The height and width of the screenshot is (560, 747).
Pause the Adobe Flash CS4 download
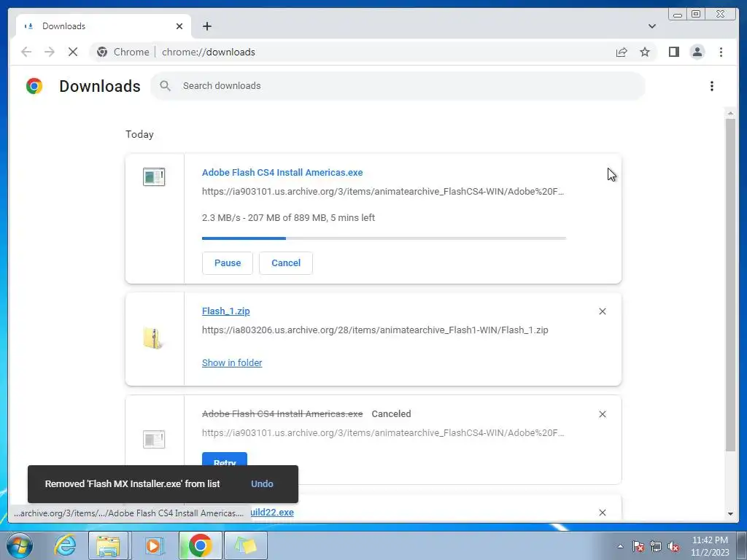tap(228, 262)
